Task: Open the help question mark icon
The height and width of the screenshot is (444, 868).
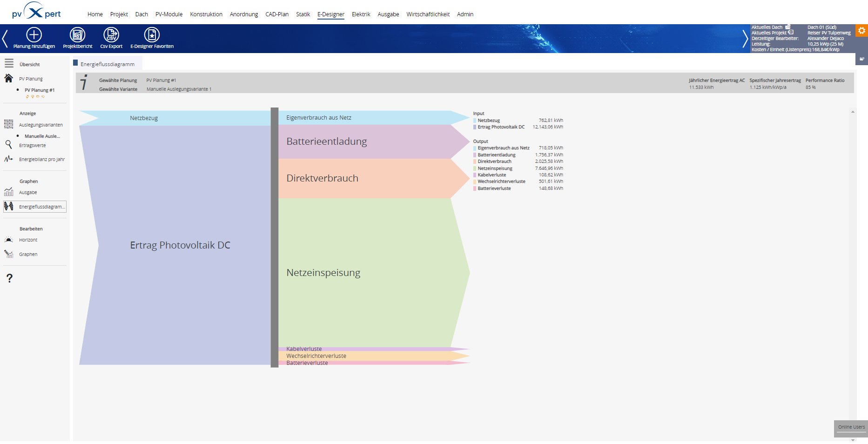Action: pos(9,278)
